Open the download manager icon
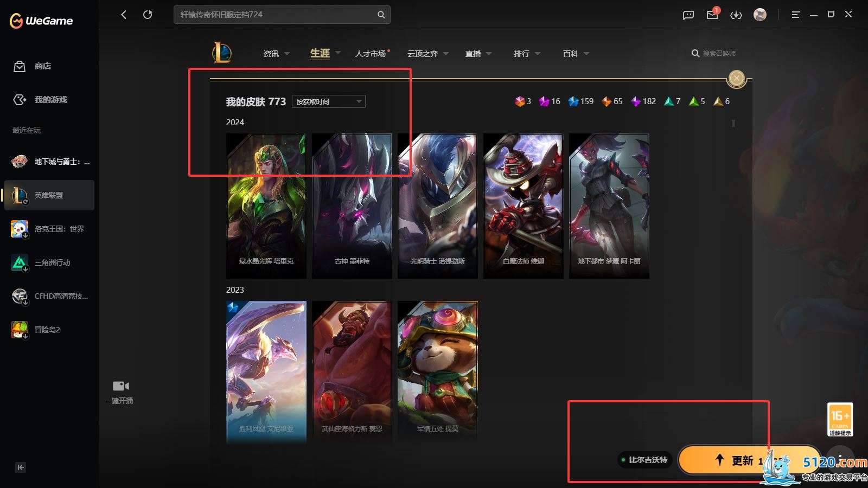 point(736,15)
